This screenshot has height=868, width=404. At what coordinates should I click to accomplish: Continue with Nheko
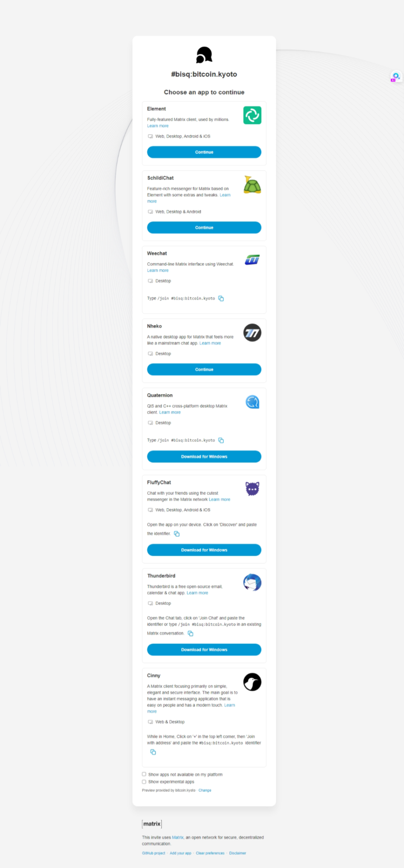click(x=204, y=369)
